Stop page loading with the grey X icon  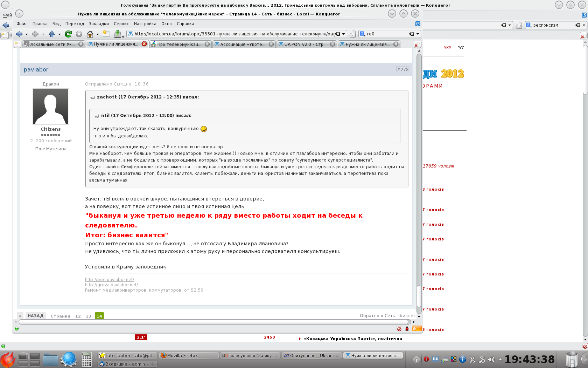coord(79,34)
